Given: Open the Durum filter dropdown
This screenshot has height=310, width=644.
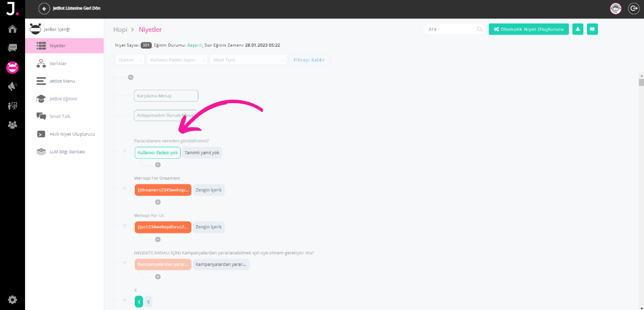Looking at the screenshot, I should tap(130, 60).
